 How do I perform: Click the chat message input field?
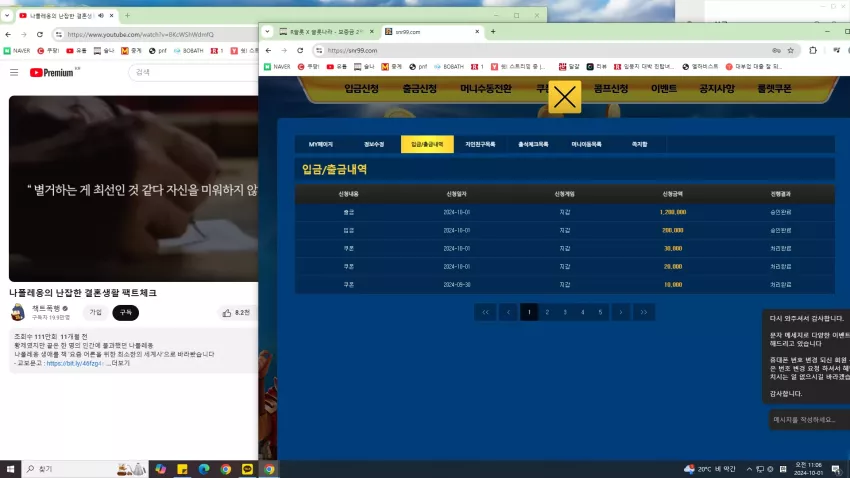(809, 419)
